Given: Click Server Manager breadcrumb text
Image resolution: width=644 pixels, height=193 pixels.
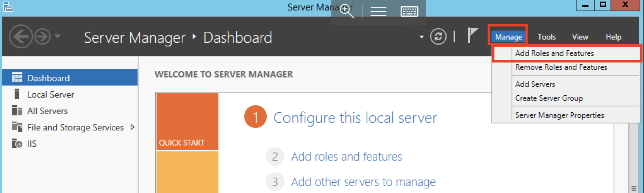Looking at the screenshot, I should click(x=134, y=38).
